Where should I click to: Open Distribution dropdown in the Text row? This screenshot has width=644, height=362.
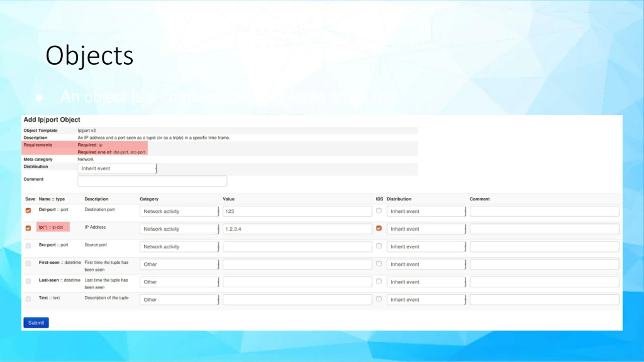tap(426, 300)
